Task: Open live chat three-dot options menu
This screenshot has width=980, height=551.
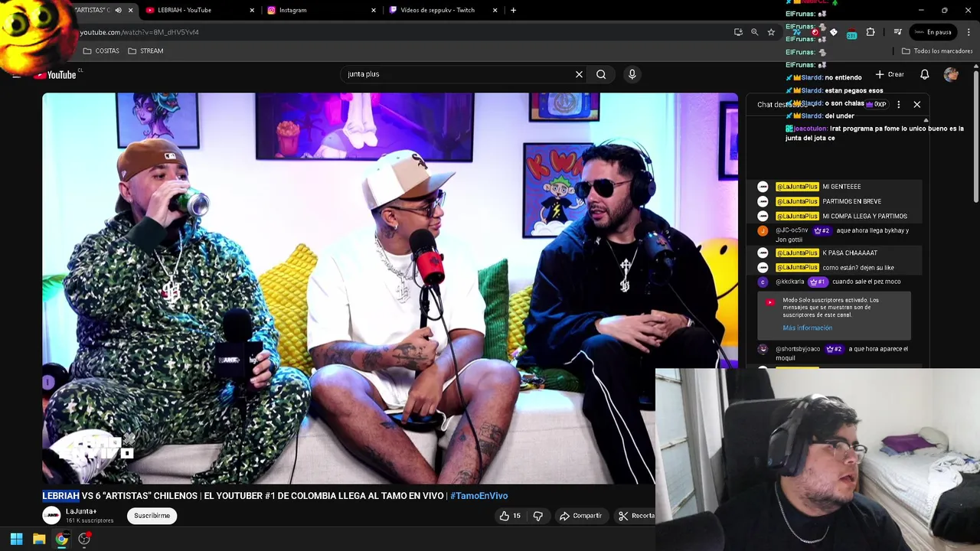Action: (x=898, y=104)
